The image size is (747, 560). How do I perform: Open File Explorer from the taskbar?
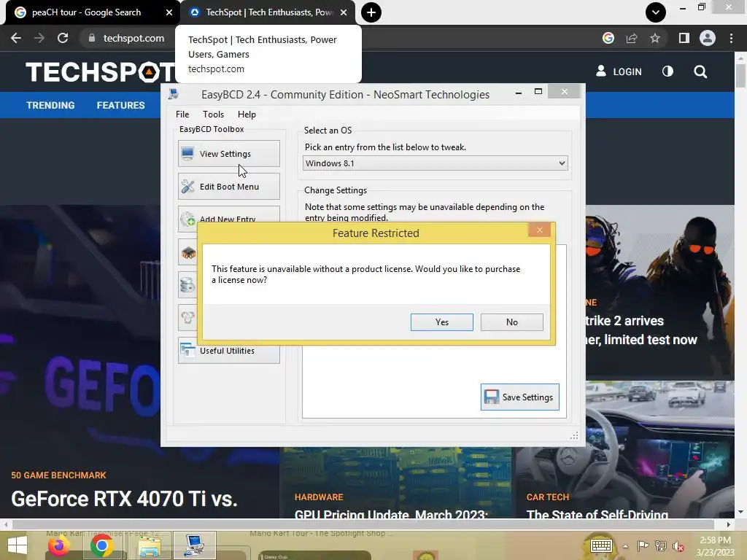[x=149, y=545]
